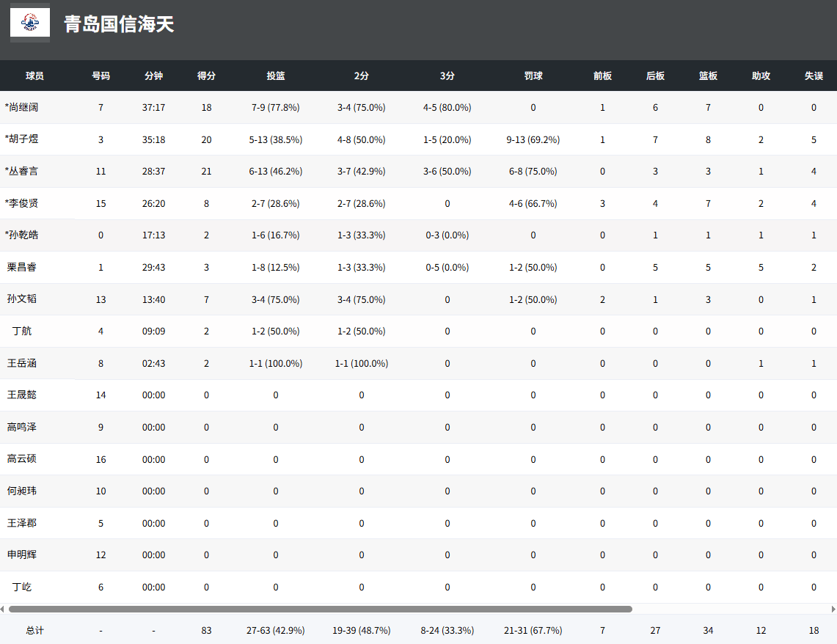Click the right arrow of horizontal scrollbar
This screenshot has width=837, height=644.
(833, 609)
